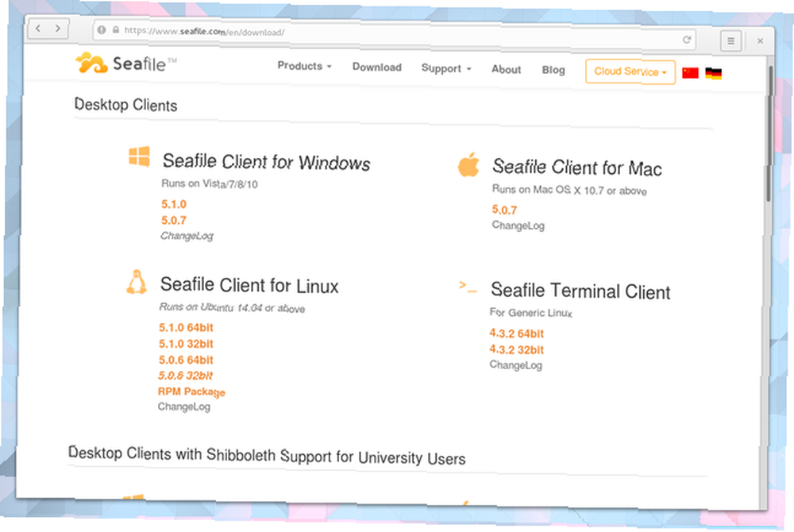Viewport: 794px width, 532px height.
Task: Click the Apple logo icon
Action: (x=468, y=164)
